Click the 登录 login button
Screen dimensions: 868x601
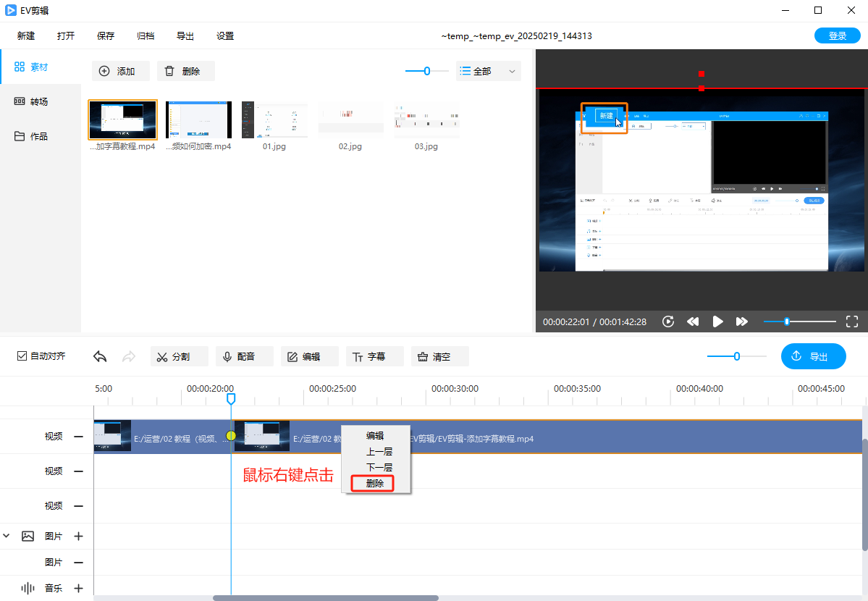click(837, 35)
